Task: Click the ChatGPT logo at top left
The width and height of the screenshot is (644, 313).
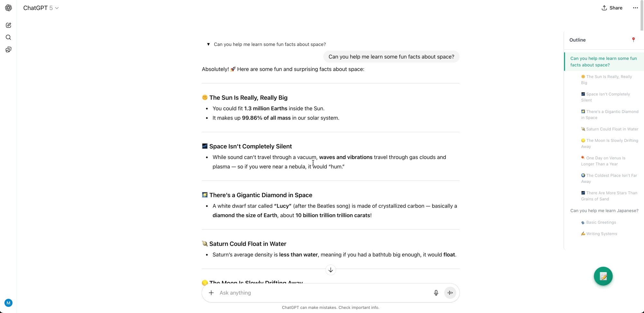Action: click(x=8, y=8)
